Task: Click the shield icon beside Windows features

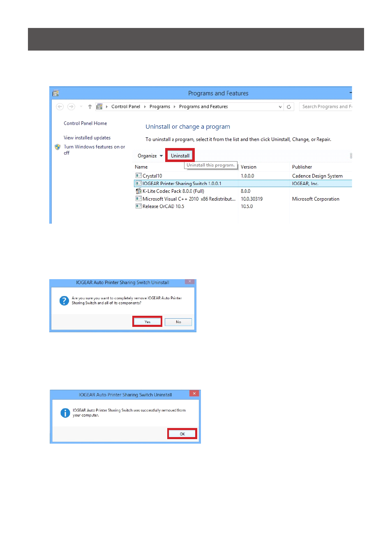Action: pyautogui.click(x=58, y=147)
